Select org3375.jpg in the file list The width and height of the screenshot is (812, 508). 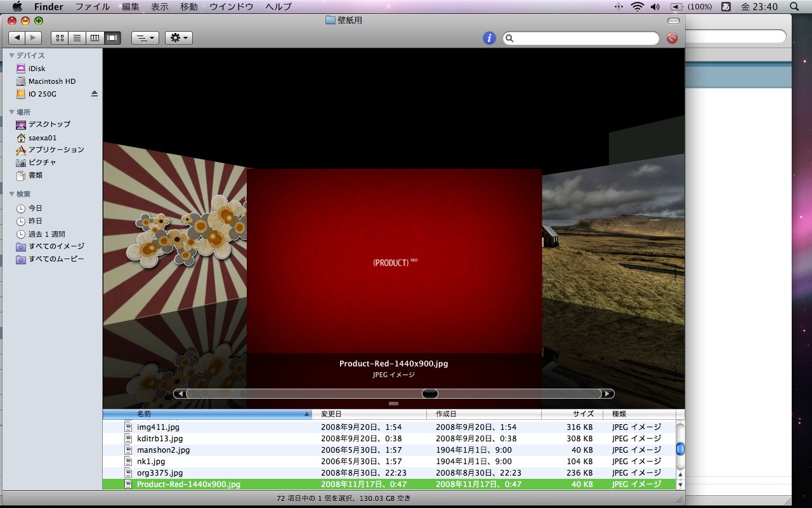click(x=389, y=473)
